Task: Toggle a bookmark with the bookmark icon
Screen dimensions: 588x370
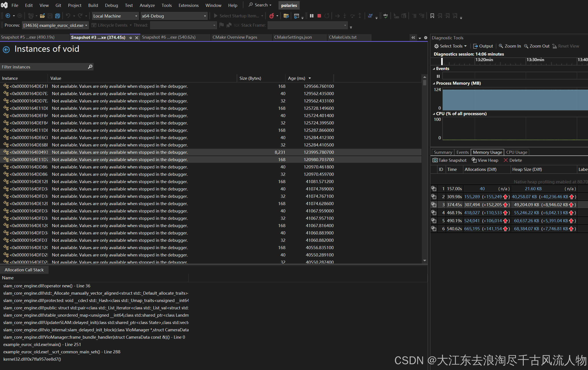Action: [432, 16]
